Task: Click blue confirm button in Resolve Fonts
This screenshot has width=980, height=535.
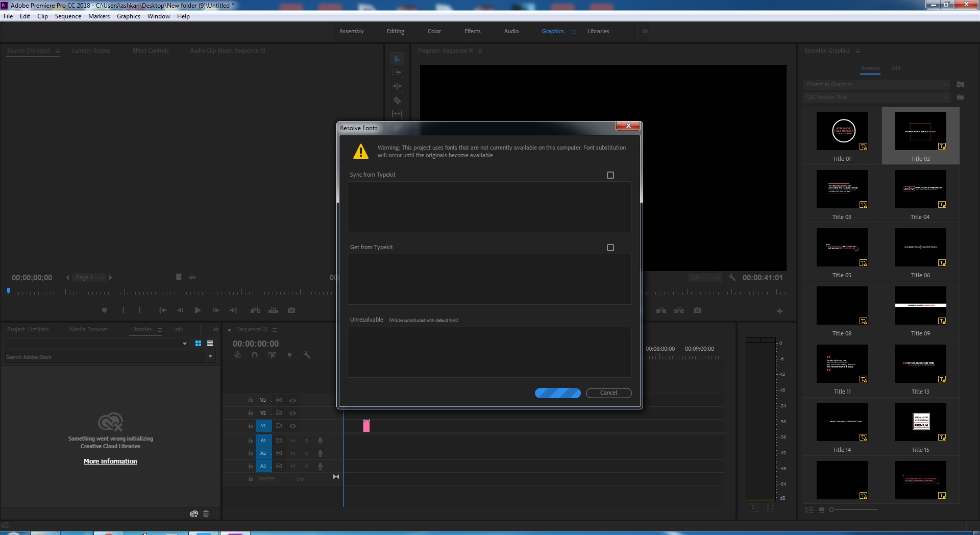Action: tap(558, 393)
